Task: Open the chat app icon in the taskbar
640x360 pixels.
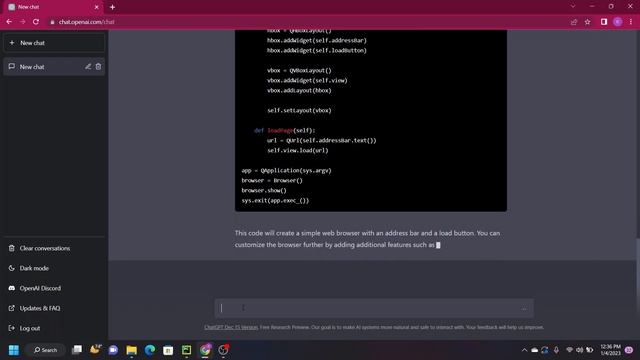Action: (x=113, y=350)
